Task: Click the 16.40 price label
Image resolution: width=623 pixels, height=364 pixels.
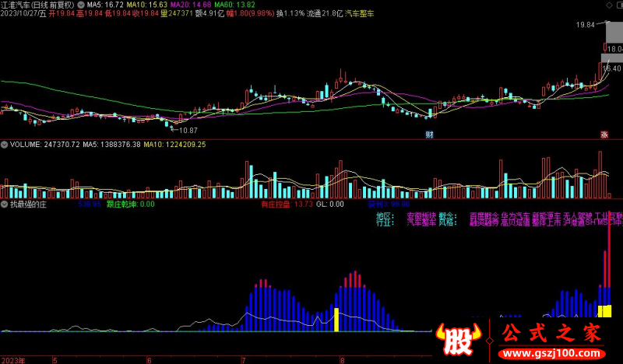Action: click(x=612, y=68)
